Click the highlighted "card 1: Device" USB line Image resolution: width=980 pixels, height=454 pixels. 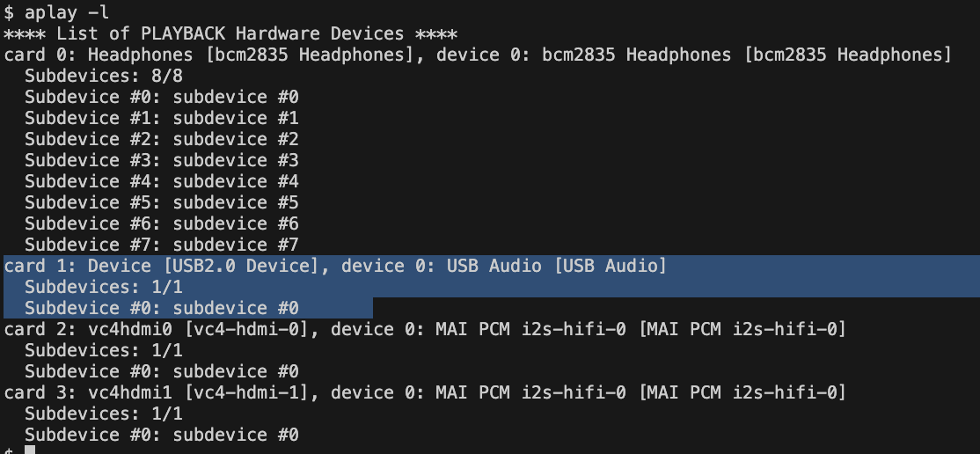tap(335, 266)
